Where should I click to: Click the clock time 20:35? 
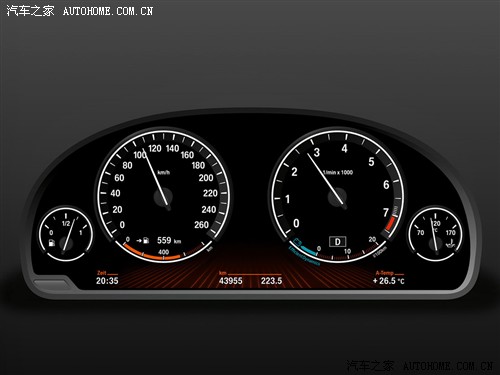coord(107,281)
